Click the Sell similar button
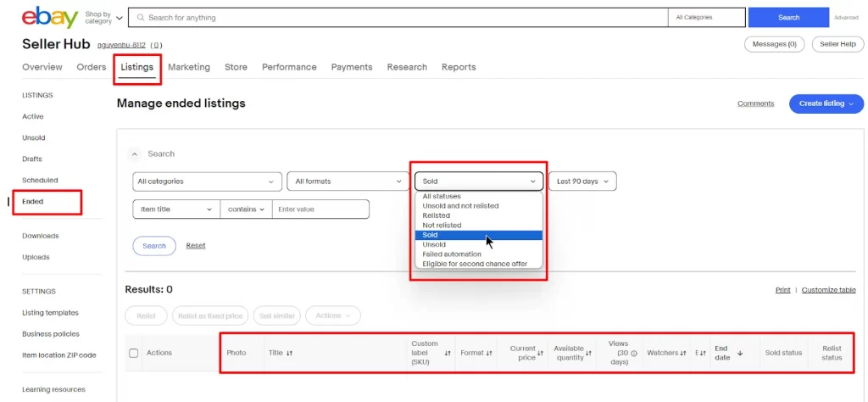Image resolution: width=868 pixels, height=402 pixels. (277, 315)
